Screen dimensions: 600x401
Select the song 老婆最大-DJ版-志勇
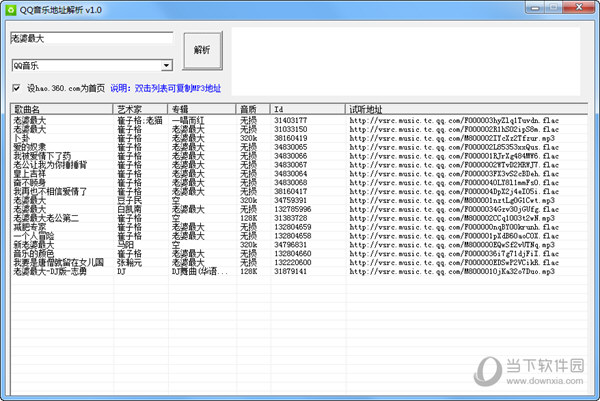tap(50, 272)
